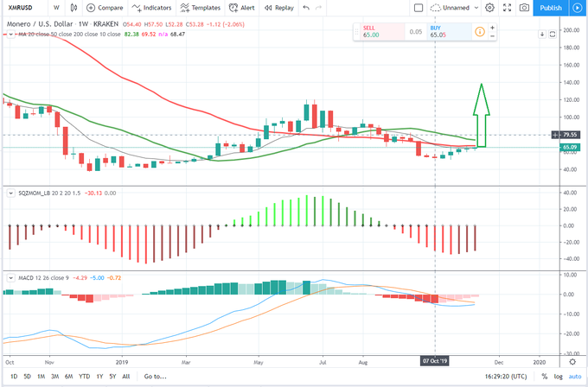Set time range to All
Image resolution: width=588 pixels, height=387 pixels.
coord(126,376)
